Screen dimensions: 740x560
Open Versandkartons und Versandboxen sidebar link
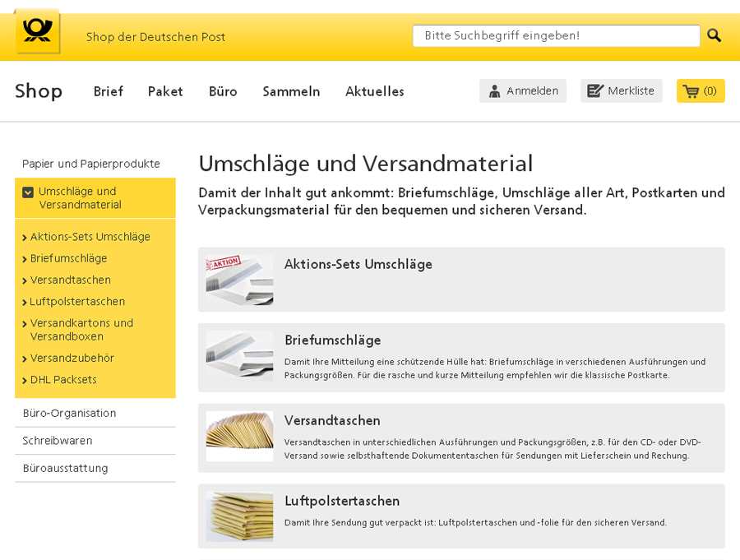[x=81, y=330]
